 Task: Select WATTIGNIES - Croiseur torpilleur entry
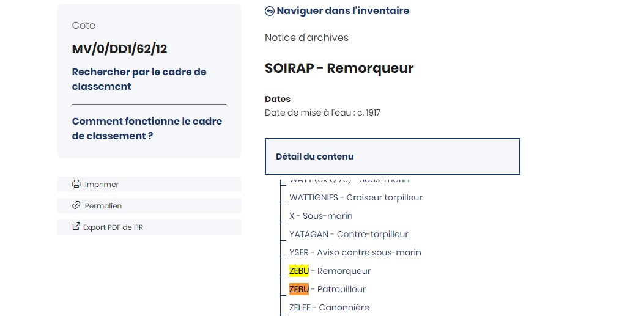[x=356, y=198]
